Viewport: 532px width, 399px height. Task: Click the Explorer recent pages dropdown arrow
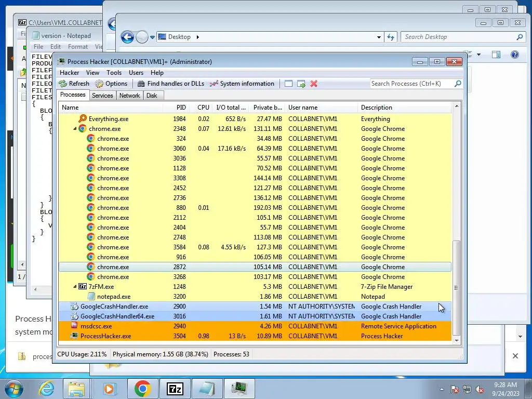(152, 37)
